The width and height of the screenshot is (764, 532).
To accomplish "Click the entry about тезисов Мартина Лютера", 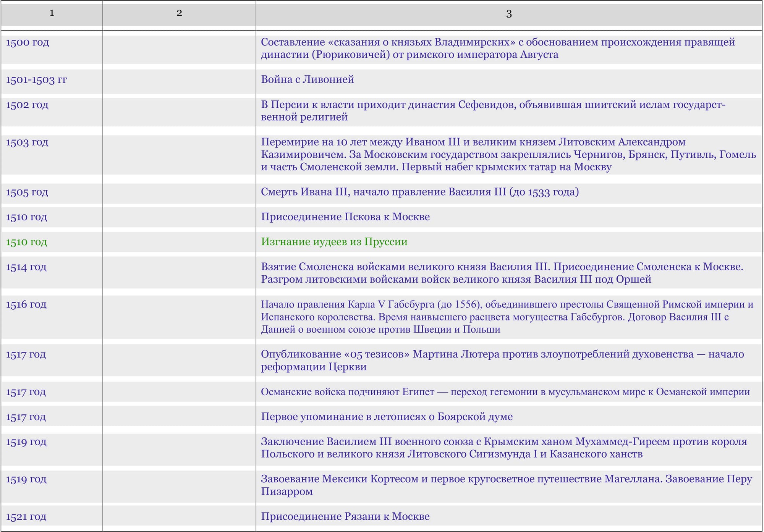I will tap(502, 360).
